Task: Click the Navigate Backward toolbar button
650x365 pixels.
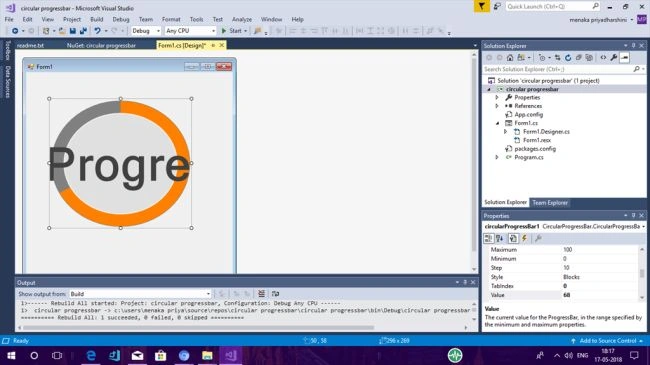Action: pyautogui.click(x=15, y=31)
